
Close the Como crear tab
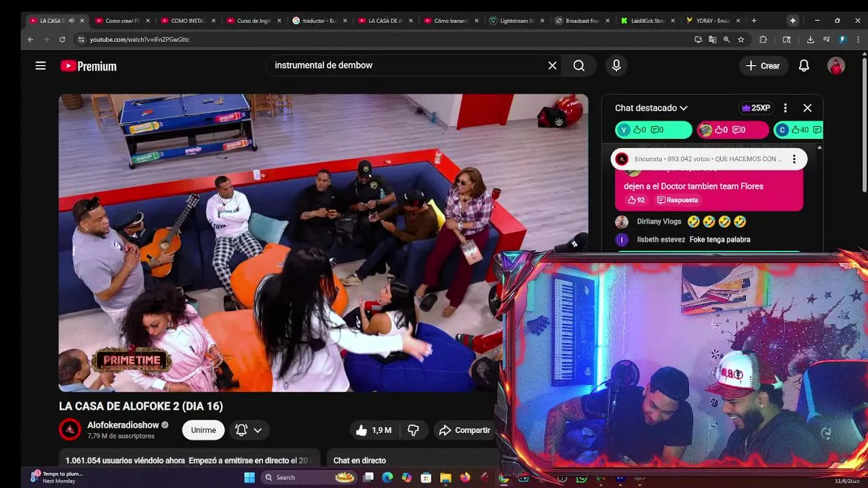pos(147,21)
